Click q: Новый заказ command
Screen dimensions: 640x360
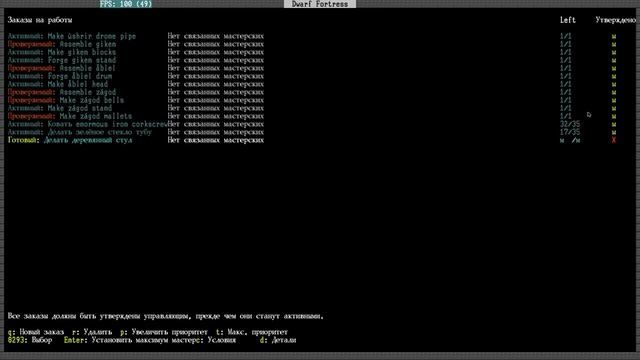point(36,332)
